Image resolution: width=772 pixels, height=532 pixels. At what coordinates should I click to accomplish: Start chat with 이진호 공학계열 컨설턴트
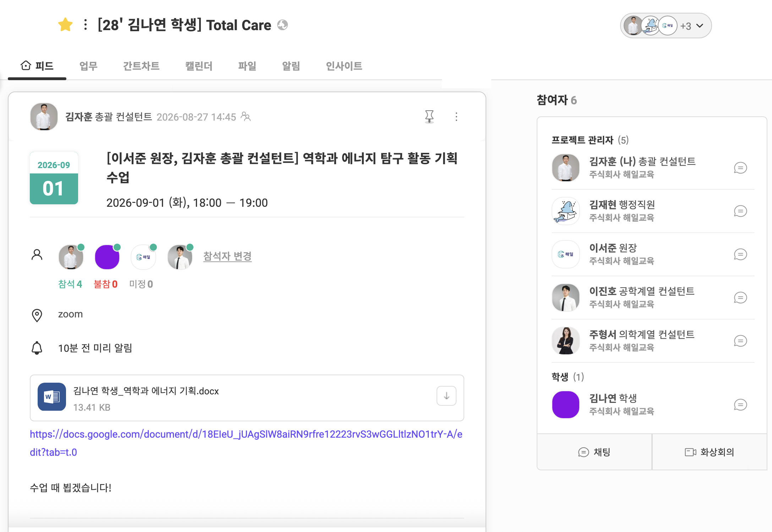pos(740,298)
